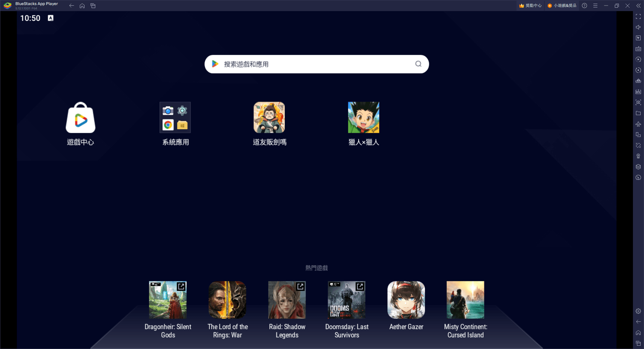Open Misty Continent: Cursed Island thumbnail
This screenshot has width=644, height=349.
(x=466, y=300)
